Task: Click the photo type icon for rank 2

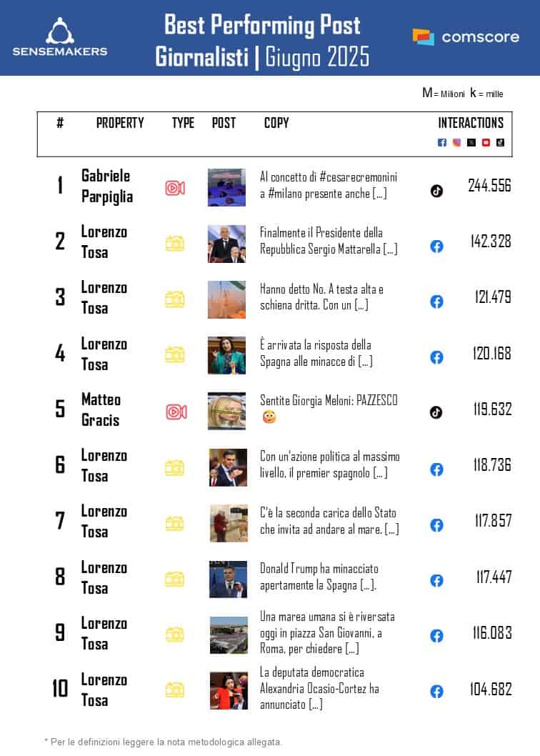Action: coord(175,244)
